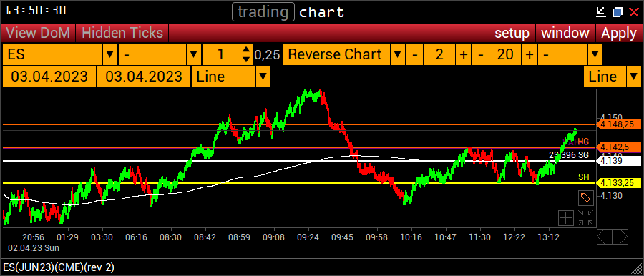Viewport: 644px width, 276px height.
Task: Click the 20:56 time axis label
Action: click(33, 237)
